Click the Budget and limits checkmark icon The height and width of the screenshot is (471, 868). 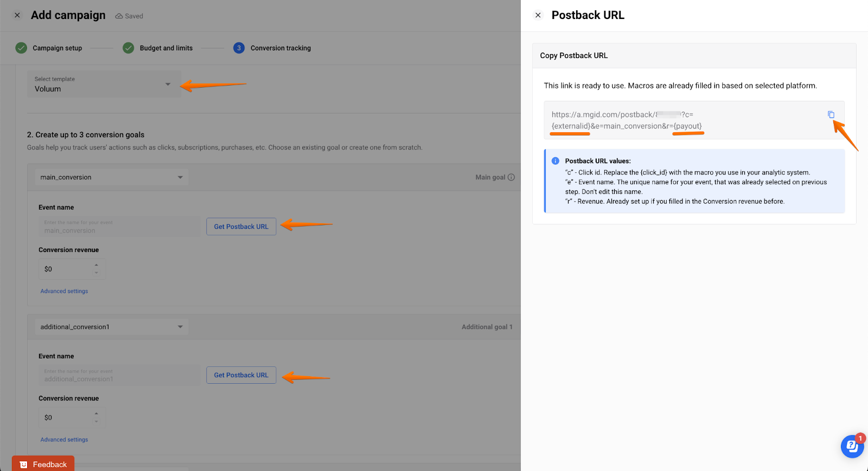[x=129, y=48]
